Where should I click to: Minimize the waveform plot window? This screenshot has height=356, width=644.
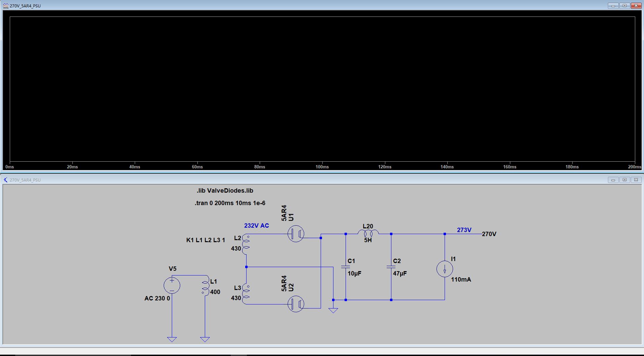[613, 6]
